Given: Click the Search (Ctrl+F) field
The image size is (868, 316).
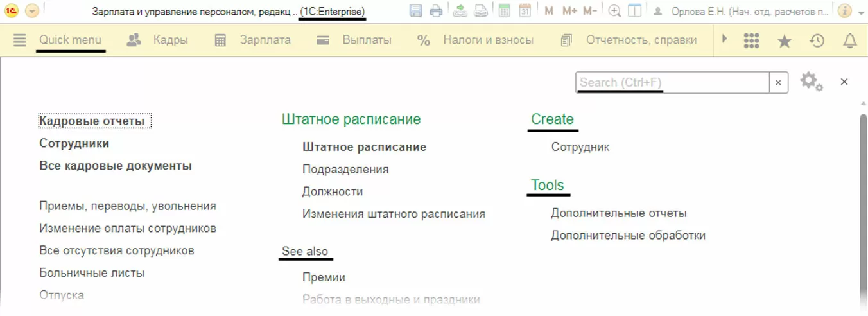Looking at the screenshot, I should click(672, 82).
